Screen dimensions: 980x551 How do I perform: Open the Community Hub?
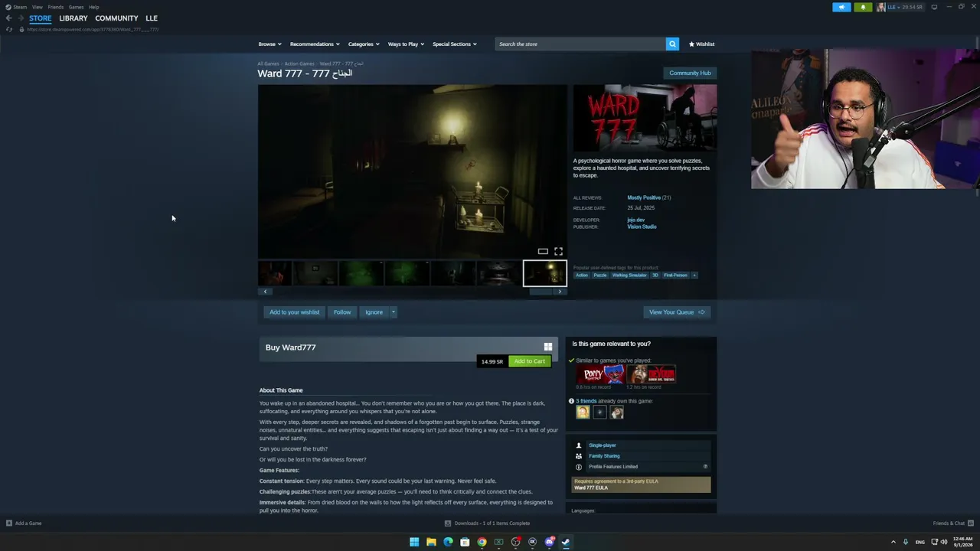[690, 73]
